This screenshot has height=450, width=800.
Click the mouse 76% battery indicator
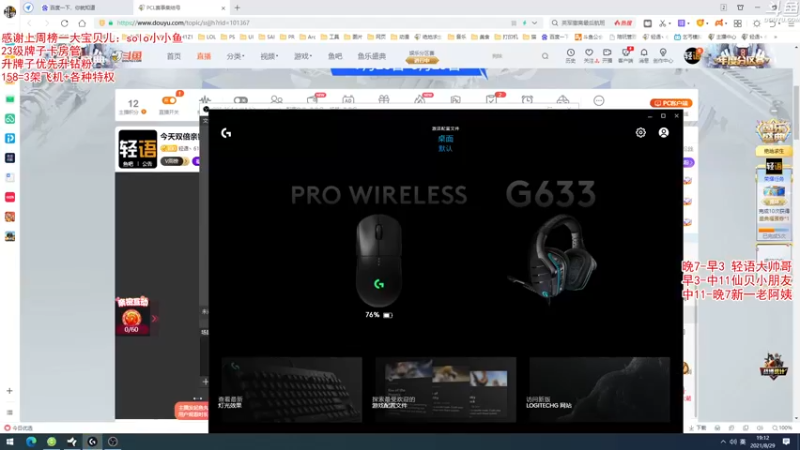coord(379,315)
